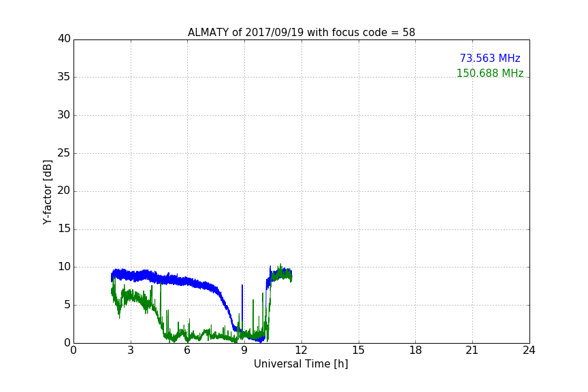The image size is (588, 392).
Task: Click the y-axis tick label '20'
Action: coord(64,191)
